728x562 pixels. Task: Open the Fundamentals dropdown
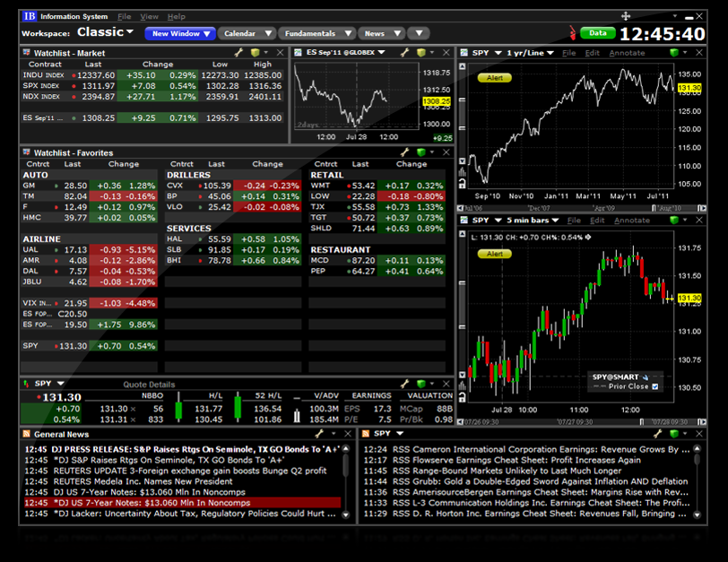coord(317,33)
